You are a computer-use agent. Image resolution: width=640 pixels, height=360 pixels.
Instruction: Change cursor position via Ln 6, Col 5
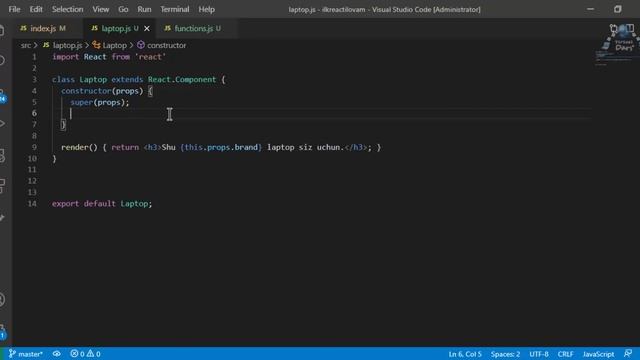(x=465, y=354)
